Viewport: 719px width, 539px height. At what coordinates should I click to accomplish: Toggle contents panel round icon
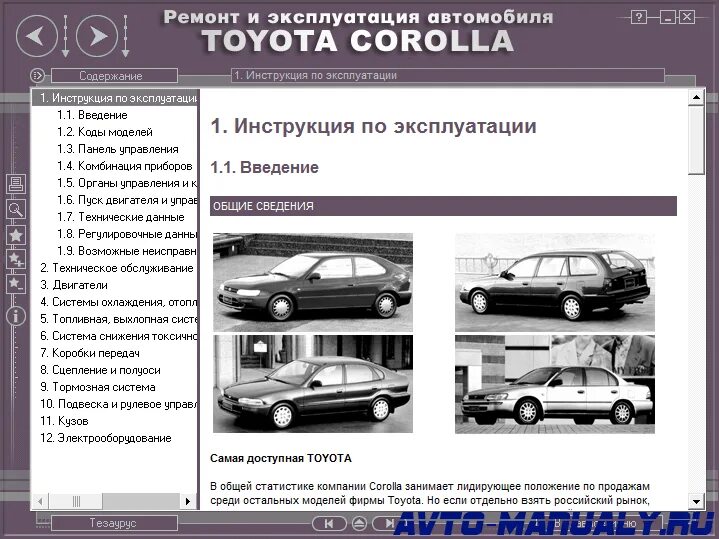(x=37, y=75)
